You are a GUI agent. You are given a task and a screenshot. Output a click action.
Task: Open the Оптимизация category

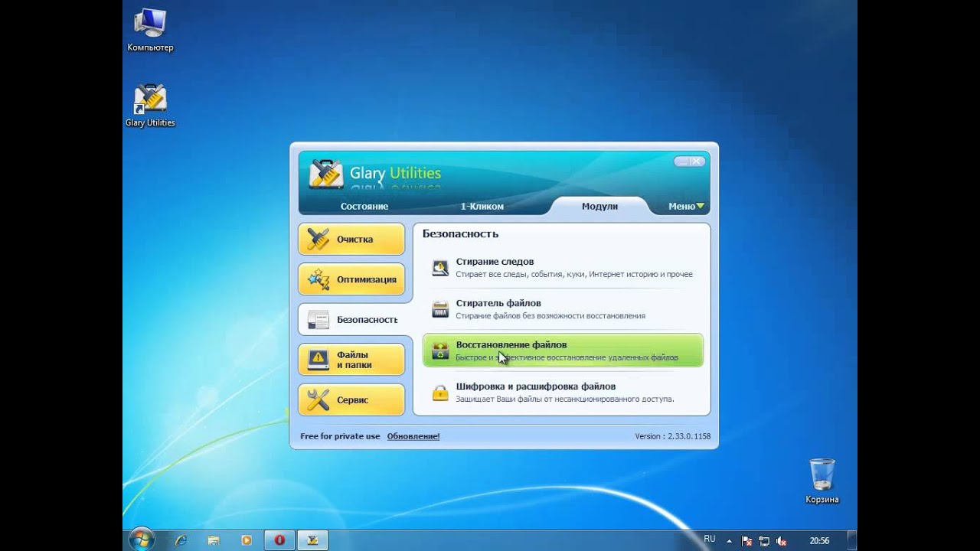click(x=351, y=279)
